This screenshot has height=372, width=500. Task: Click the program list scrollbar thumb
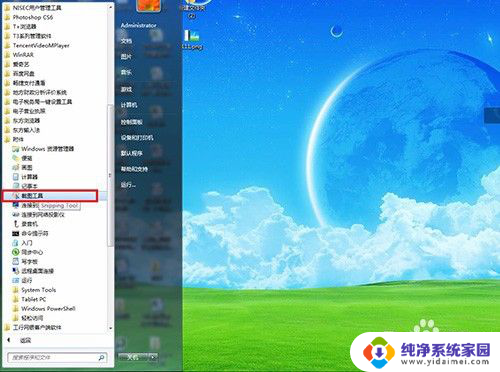pyautogui.click(x=110, y=175)
